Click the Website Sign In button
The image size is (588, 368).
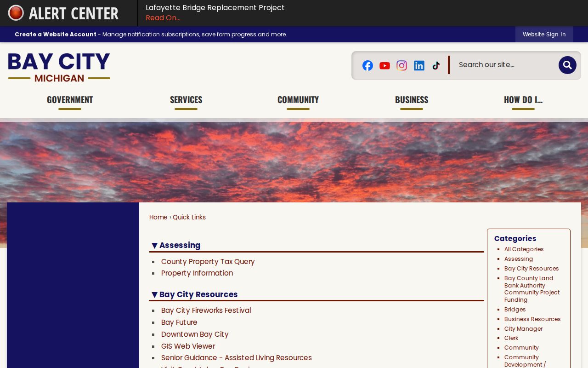click(544, 34)
